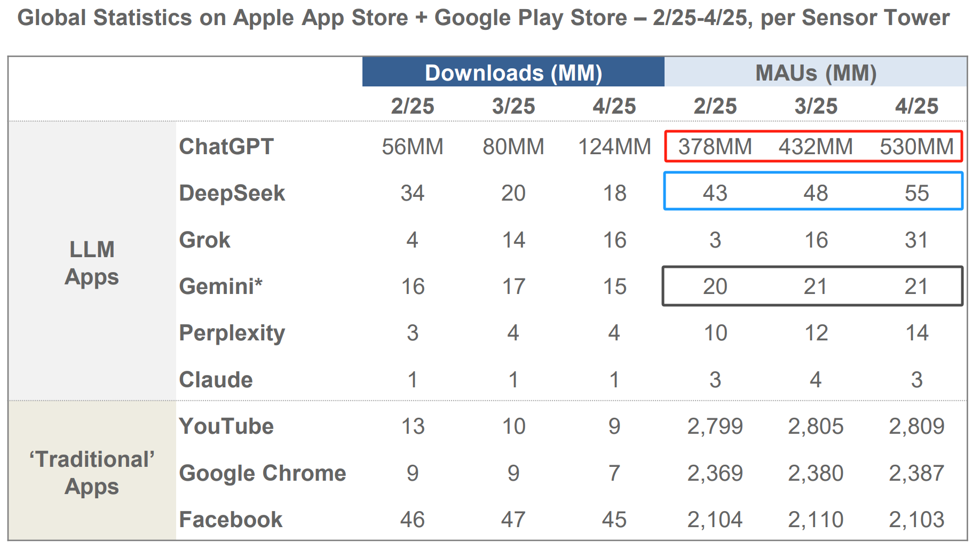Select the ChatGPT row label
The height and width of the screenshot is (549, 980).
[226, 147]
